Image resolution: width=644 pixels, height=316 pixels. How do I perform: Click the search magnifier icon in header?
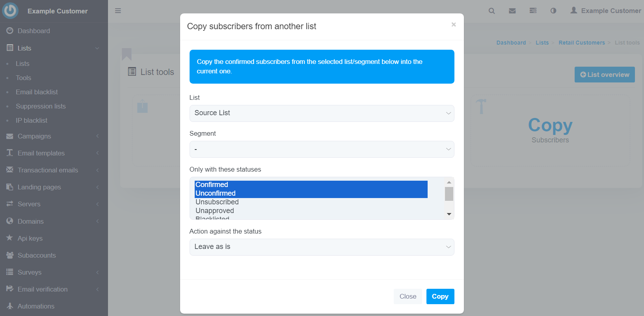pyautogui.click(x=491, y=11)
